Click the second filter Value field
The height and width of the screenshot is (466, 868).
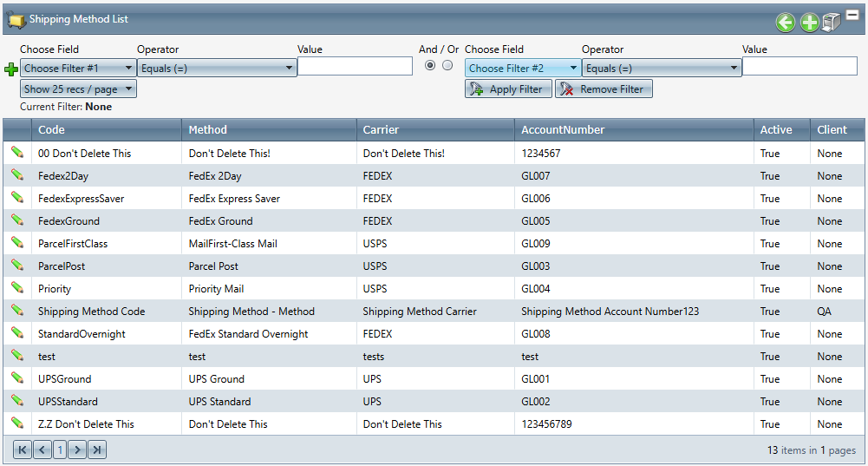(799, 67)
